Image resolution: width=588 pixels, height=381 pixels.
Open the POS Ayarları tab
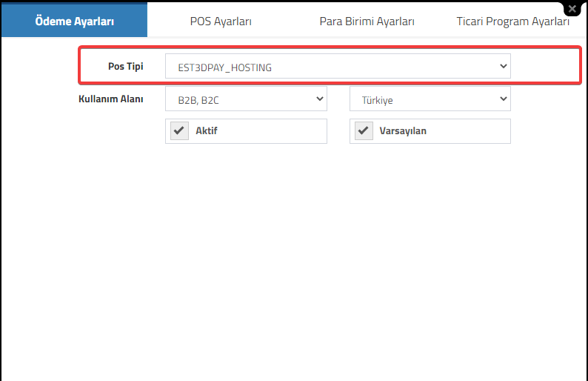(x=221, y=21)
